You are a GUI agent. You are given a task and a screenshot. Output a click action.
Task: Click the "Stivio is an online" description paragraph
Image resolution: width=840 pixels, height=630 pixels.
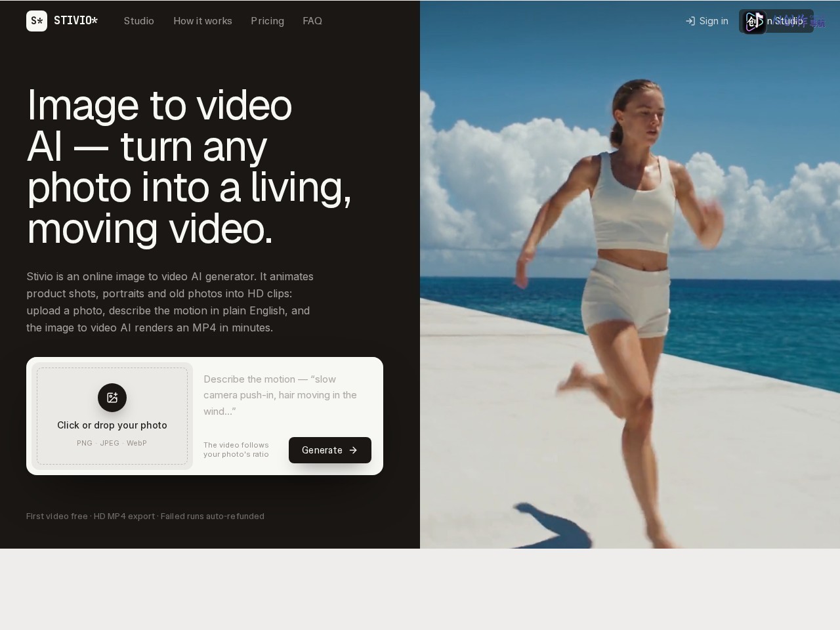[x=170, y=302]
